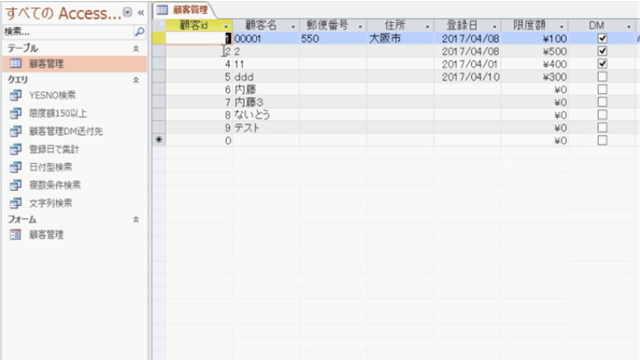Select the 顧客管理 form icon
Screen dimensions: 640x360
coord(16,235)
